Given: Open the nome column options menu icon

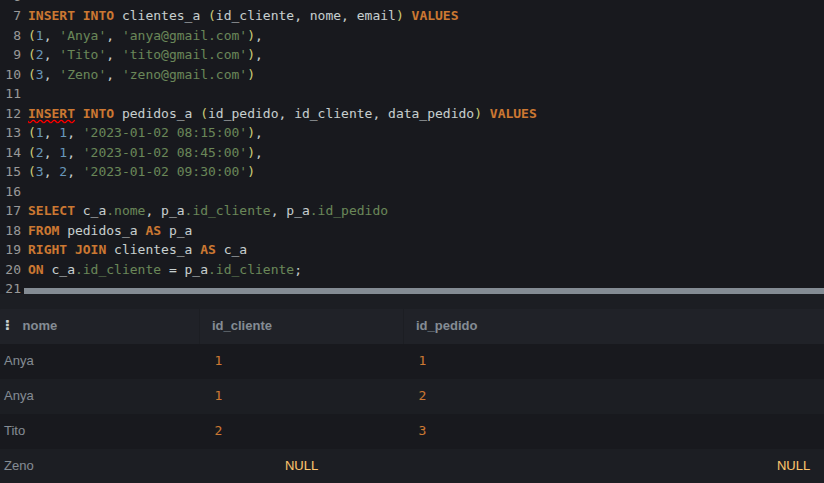Looking at the screenshot, I should click(7, 325).
